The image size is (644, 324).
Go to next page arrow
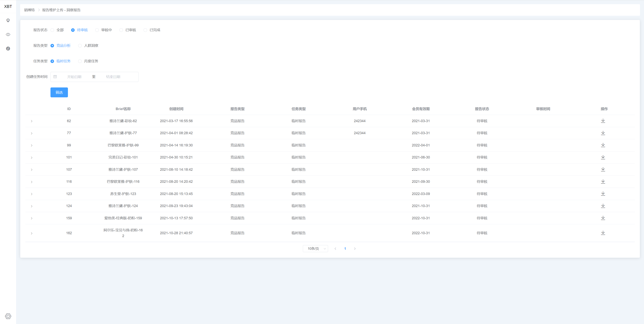[355, 249]
